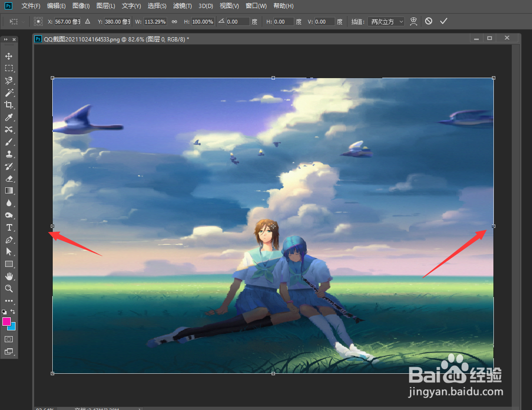Select the Blur drop tool
The image size is (532, 410).
9,203
